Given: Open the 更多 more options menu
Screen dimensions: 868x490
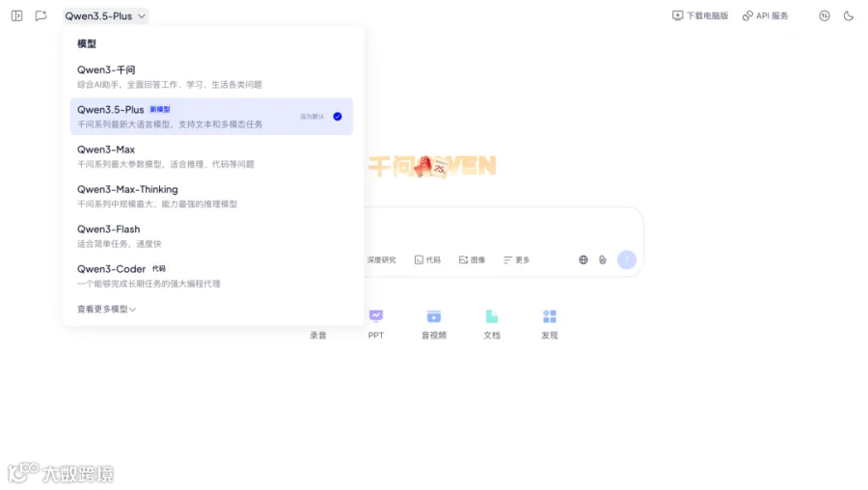Looking at the screenshot, I should [x=517, y=259].
